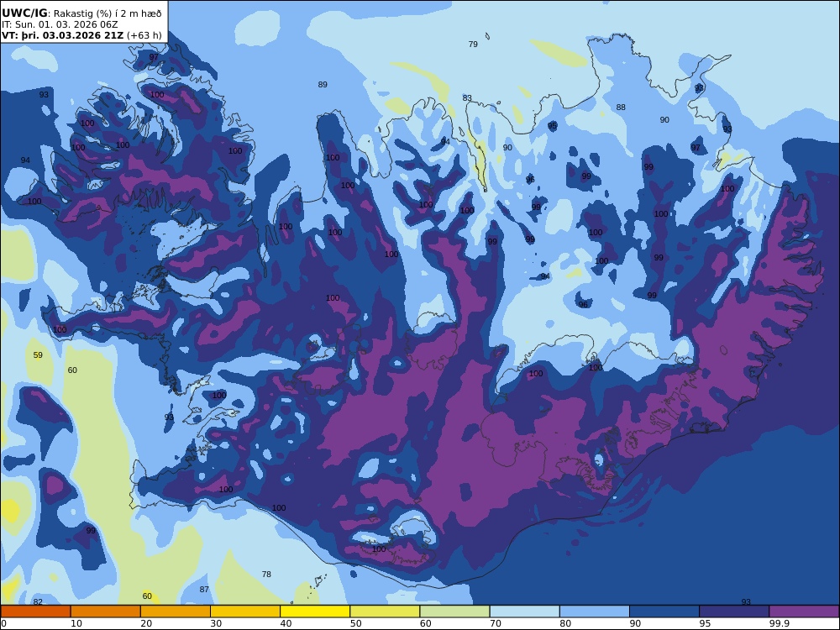Click the '10' legend scale label
Image resolution: width=840 pixels, height=630 pixels.
pyautogui.click(x=76, y=623)
